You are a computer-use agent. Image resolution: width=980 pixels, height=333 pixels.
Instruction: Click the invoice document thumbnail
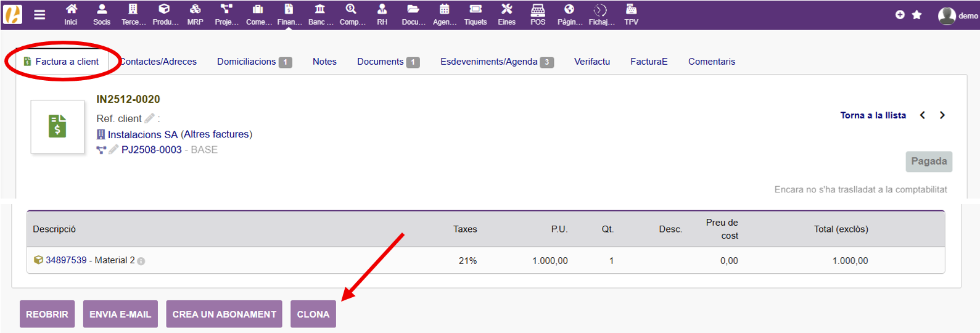point(57,126)
